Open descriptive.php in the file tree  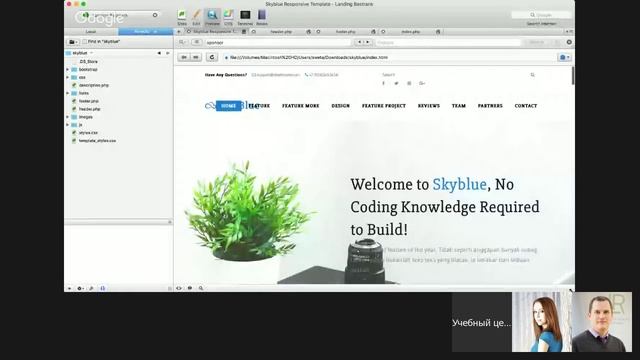click(x=93, y=85)
